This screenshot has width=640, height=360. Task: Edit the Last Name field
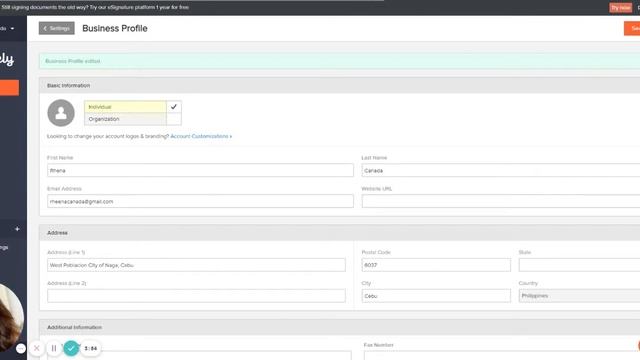[x=500, y=170]
